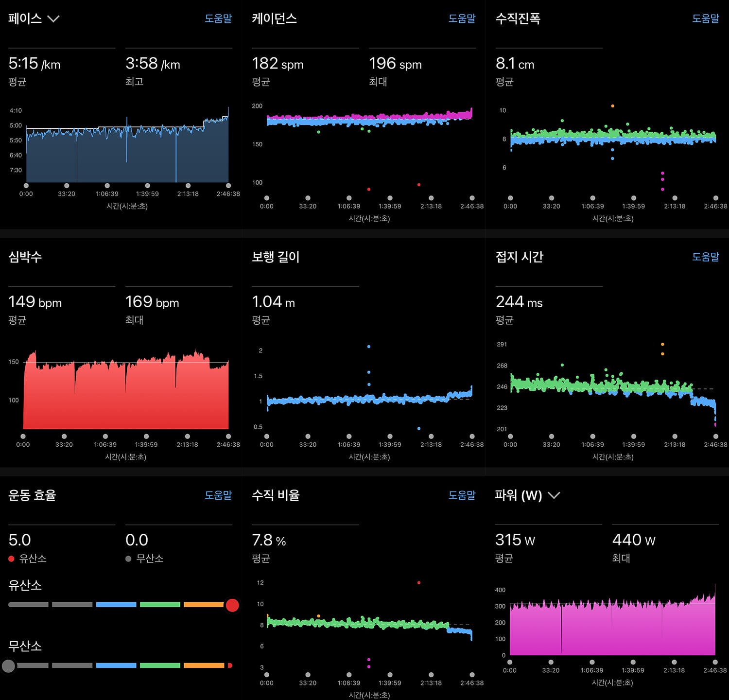The height and width of the screenshot is (700, 729).
Task: Click the blue segment of 유산소 bar
Action: point(116,605)
